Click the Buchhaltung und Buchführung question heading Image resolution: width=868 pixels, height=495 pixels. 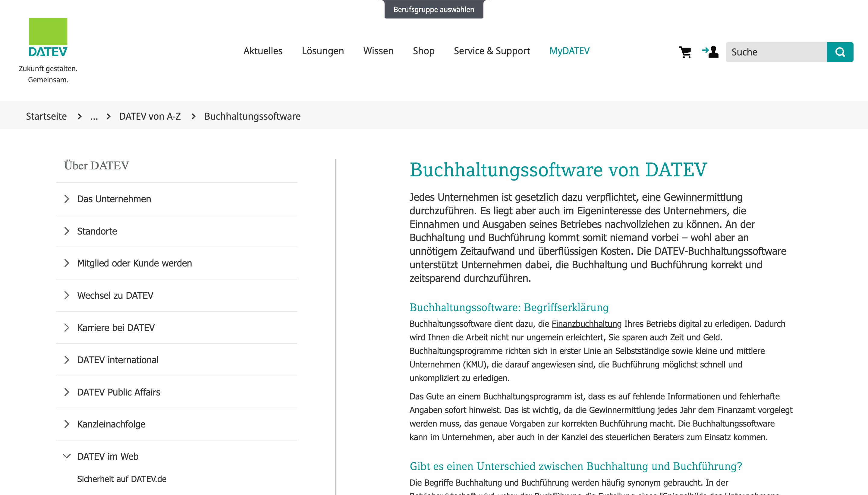tap(576, 466)
